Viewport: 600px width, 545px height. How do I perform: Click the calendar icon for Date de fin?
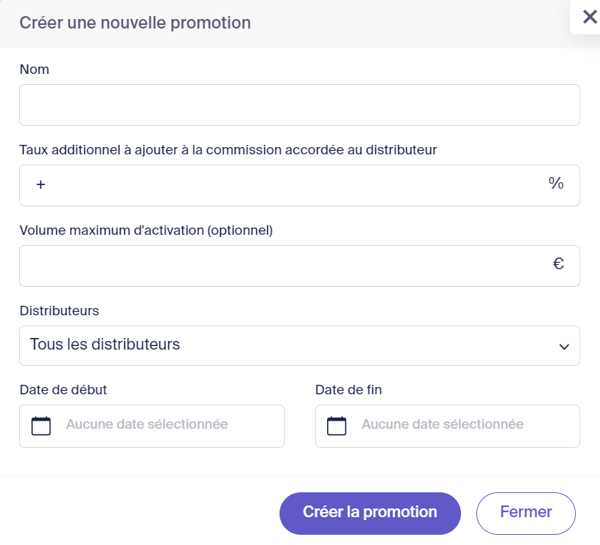click(337, 426)
